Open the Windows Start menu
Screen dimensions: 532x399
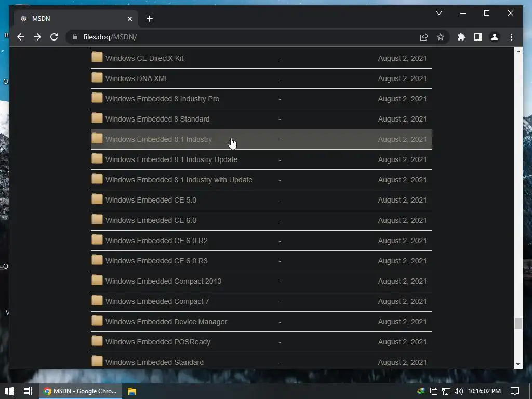[x=9, y=391]
